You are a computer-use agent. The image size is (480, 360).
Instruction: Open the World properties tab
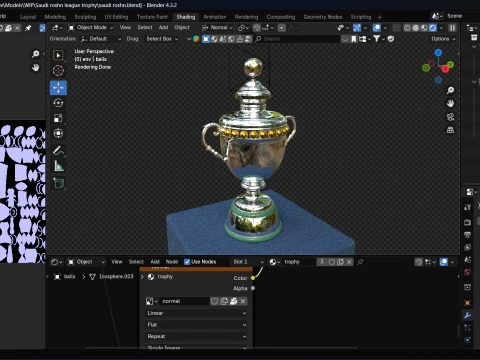(x=467, y=272)
